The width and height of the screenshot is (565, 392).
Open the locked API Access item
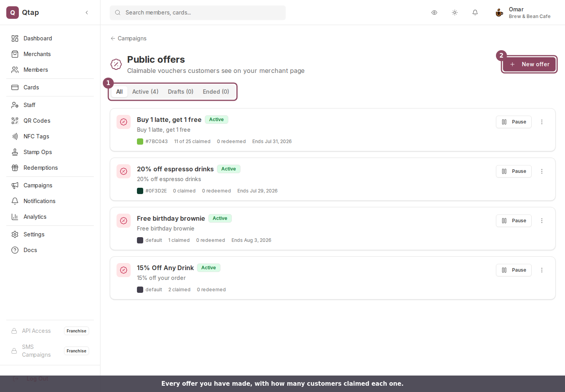tap(50, 331)
